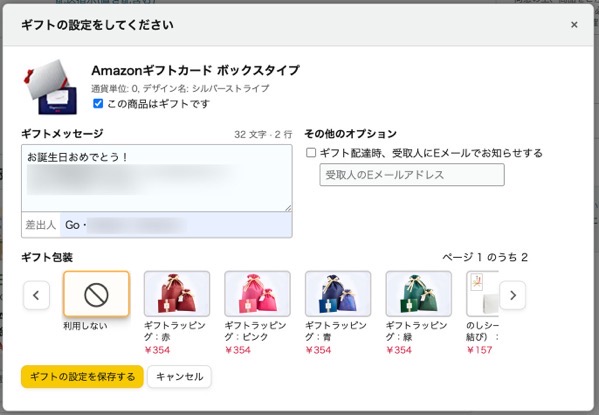Image resolution: width=599 pixels, height=415 pixels.
Task: Close the gift settings dialog
Action: pos(574,25)
